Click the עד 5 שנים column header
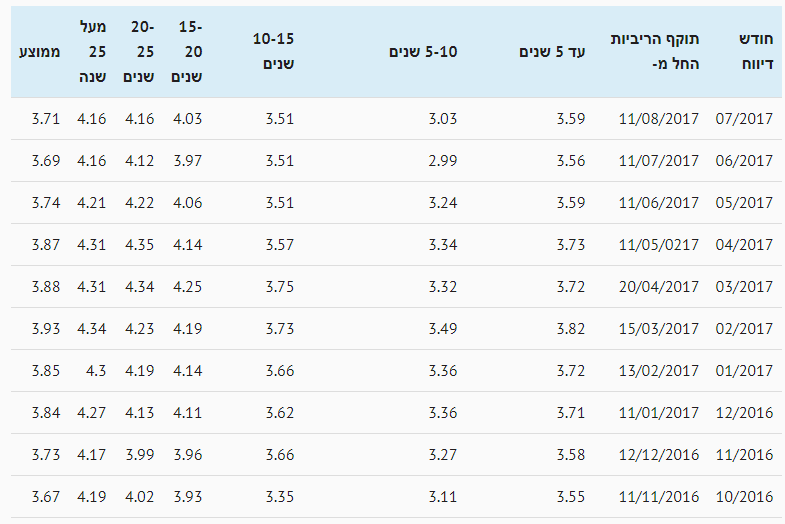785x524 pixels. 552,52
